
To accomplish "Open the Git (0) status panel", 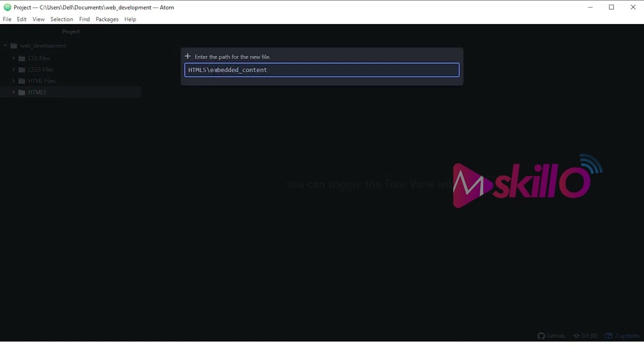I will [585, 336].
